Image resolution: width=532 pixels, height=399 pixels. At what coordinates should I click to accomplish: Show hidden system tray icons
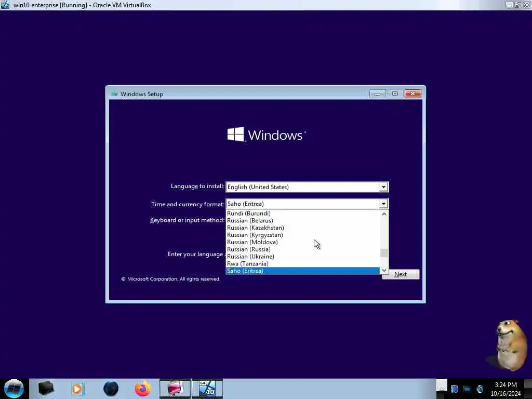[x=442, y=386]
